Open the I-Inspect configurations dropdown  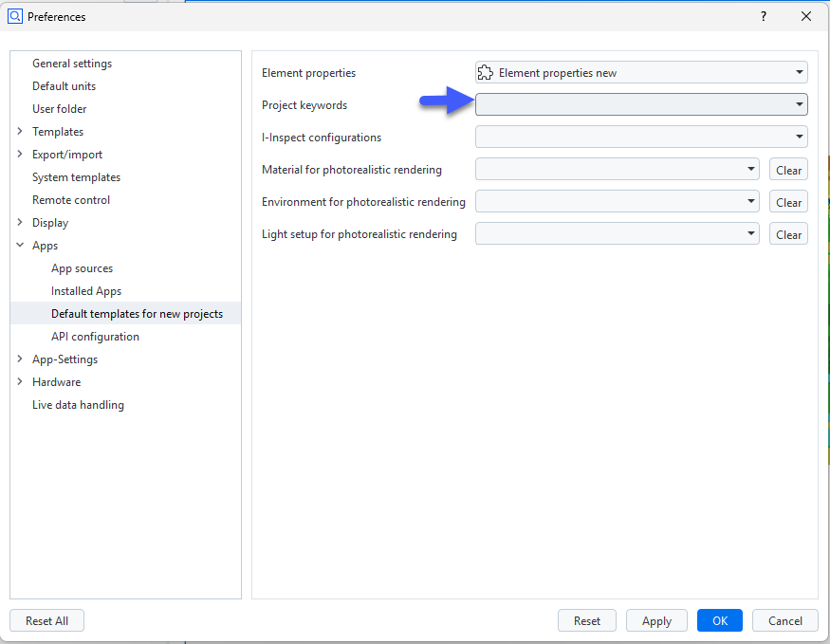(641, 137)
